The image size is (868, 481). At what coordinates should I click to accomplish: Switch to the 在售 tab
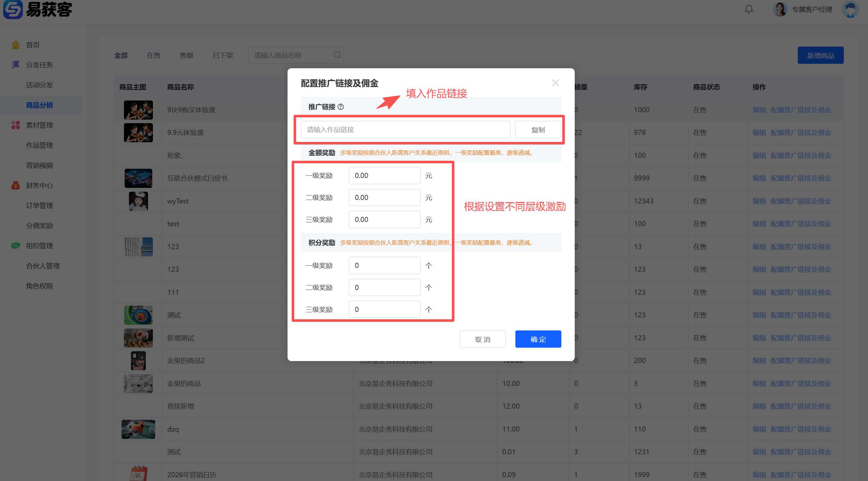[x=153, y=55]
